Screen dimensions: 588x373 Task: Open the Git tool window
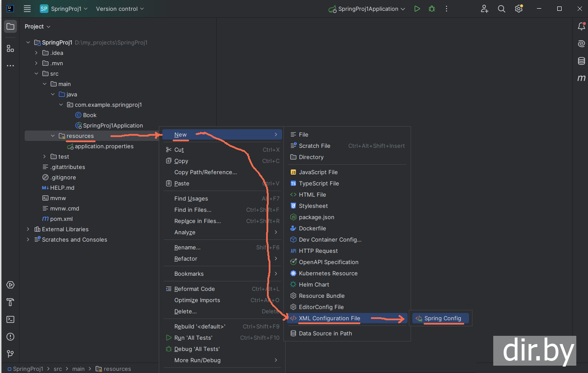pos(10,354)
